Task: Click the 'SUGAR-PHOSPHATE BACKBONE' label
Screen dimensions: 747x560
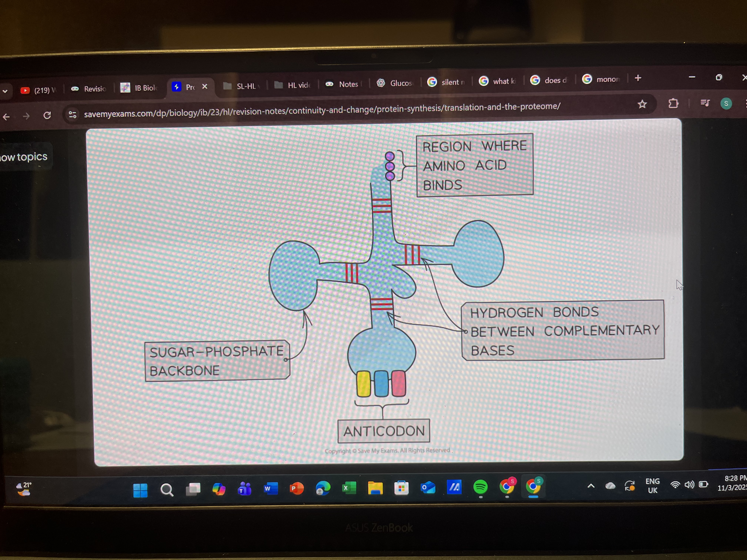Action: (217, 361)
